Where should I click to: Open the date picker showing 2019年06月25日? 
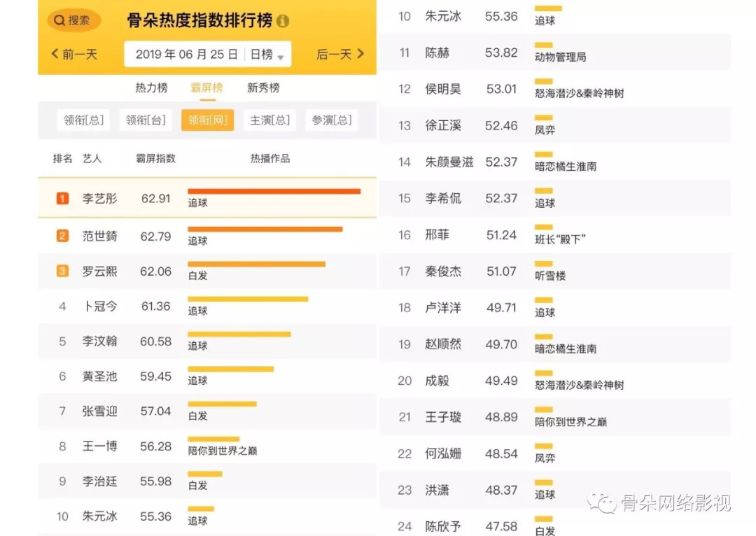coord(186,55)
